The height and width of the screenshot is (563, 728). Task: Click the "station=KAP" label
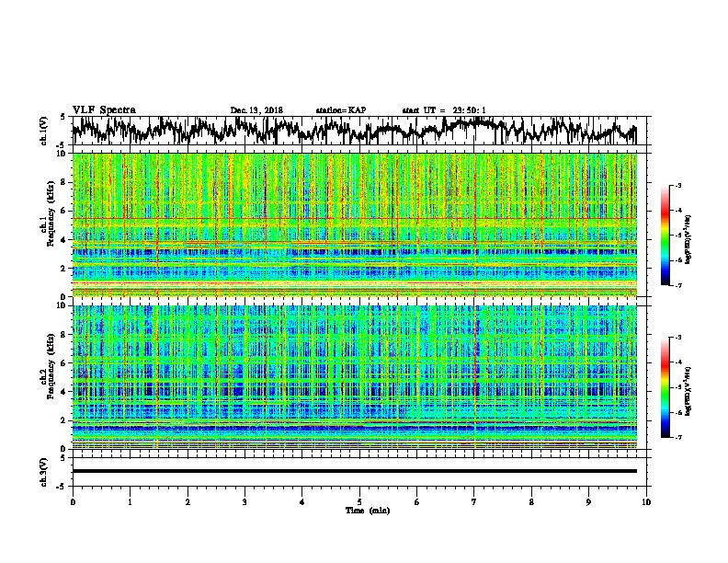(341, 110)
